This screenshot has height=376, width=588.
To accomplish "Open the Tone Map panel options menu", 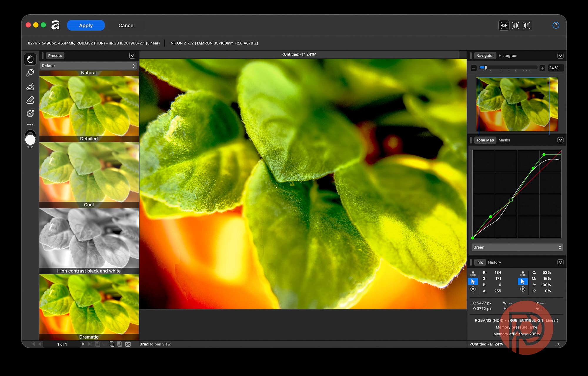I will coord(560,140).
